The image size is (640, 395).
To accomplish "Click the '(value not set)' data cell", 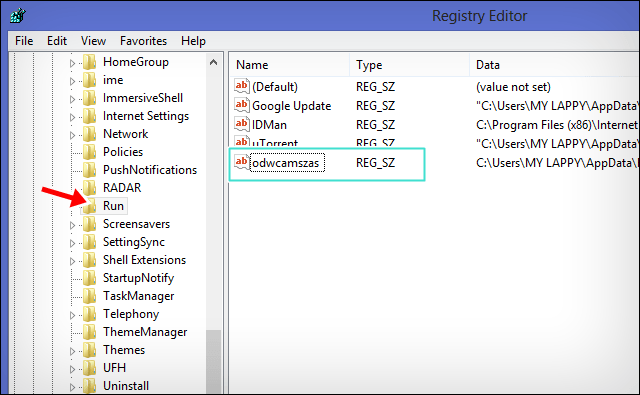I will (x=513, y=87).
